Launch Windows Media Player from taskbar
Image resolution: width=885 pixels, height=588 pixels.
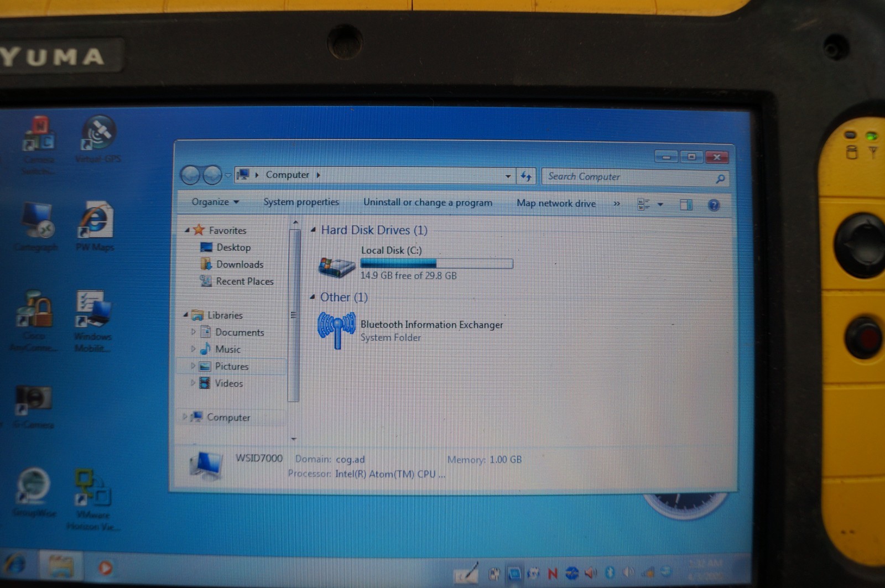(105, 568)
